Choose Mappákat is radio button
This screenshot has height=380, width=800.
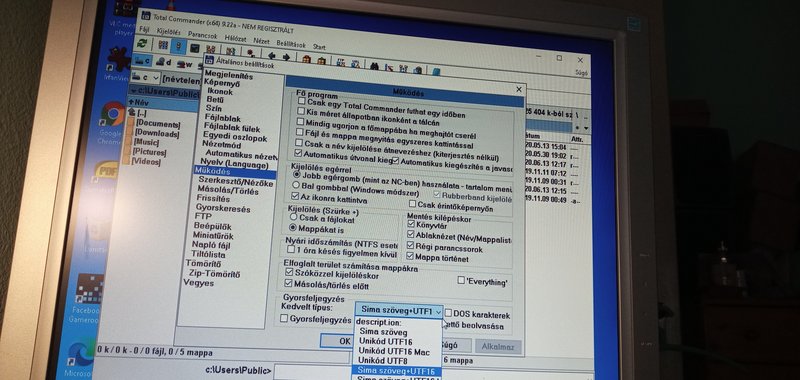[x=293, y=228]
